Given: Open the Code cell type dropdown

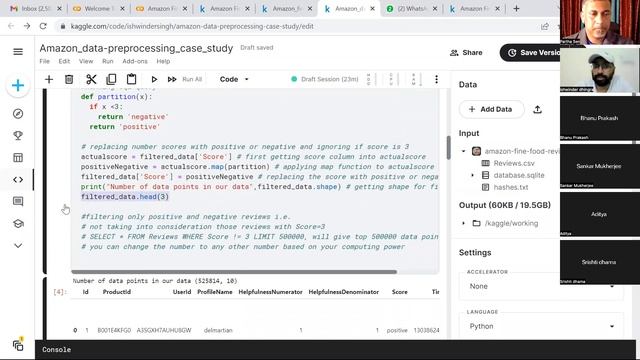Looking at the screenshot, I should point(234,79).
